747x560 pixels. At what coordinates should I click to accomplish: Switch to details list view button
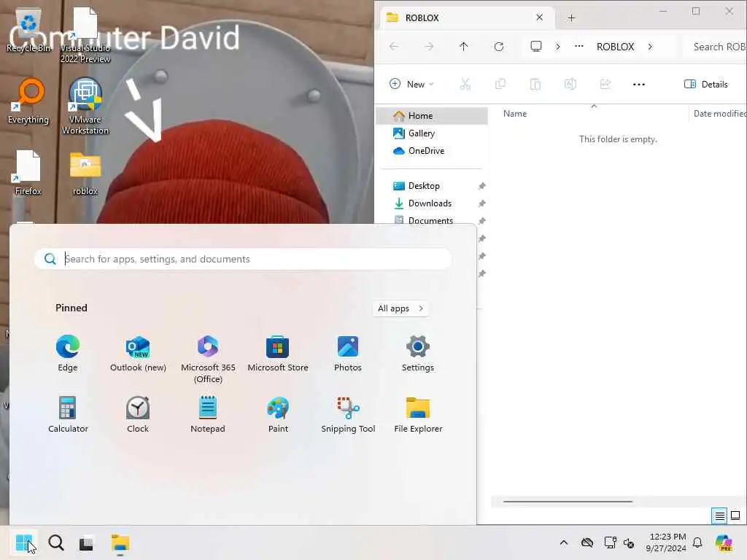tap(719, 516)
